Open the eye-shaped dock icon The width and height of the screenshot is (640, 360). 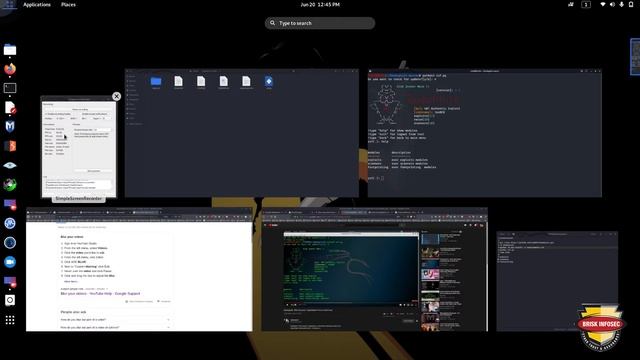point(10,165)
